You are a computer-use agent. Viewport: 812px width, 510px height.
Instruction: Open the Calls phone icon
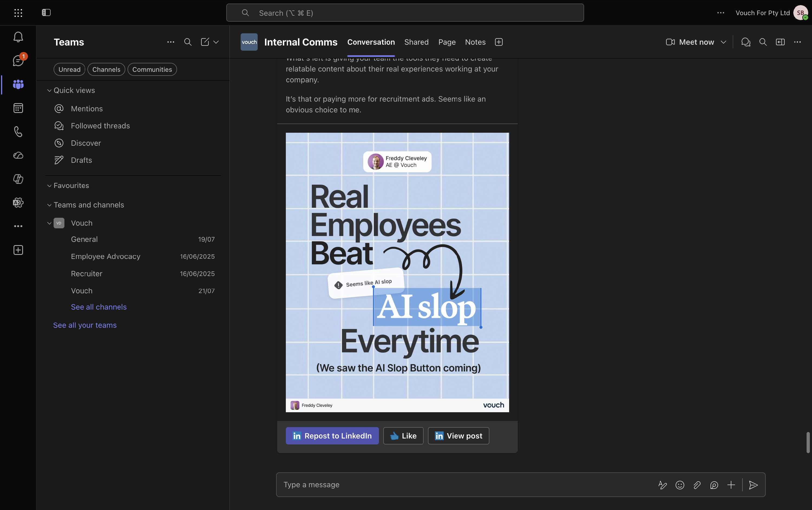(x=18, y=132)
